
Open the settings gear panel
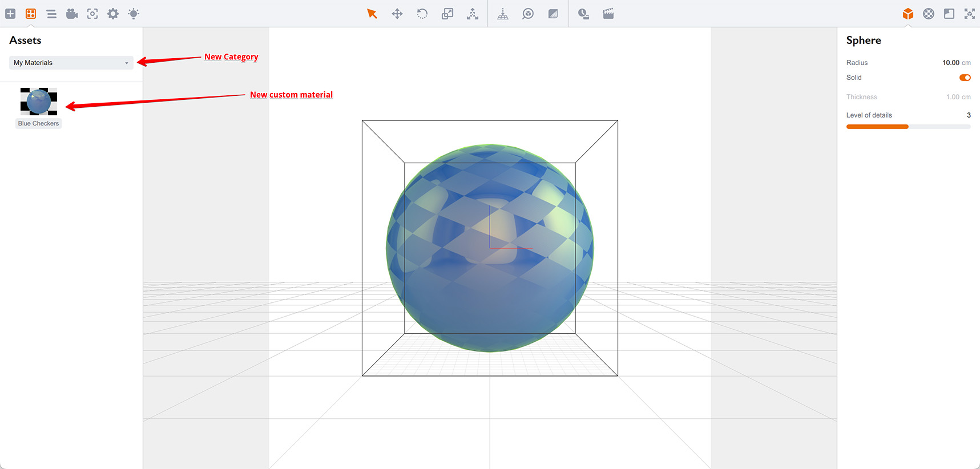pos(113,14)
